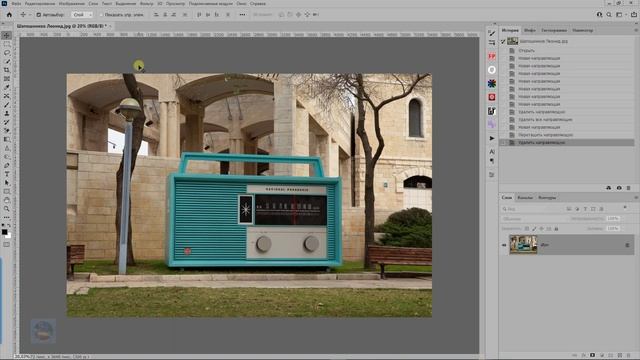Open the Layers panel flyout menu
Image resolution: width=640 pixels, height=360 pixels.
(636, 198)
